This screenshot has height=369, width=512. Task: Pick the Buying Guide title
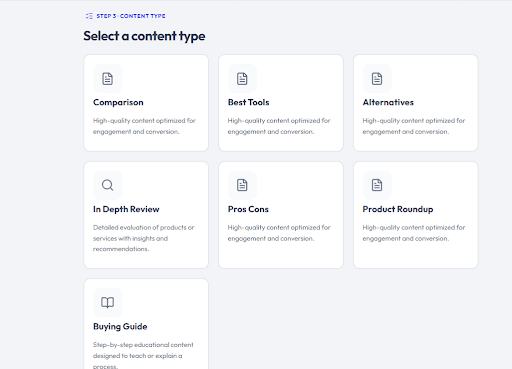120,327
